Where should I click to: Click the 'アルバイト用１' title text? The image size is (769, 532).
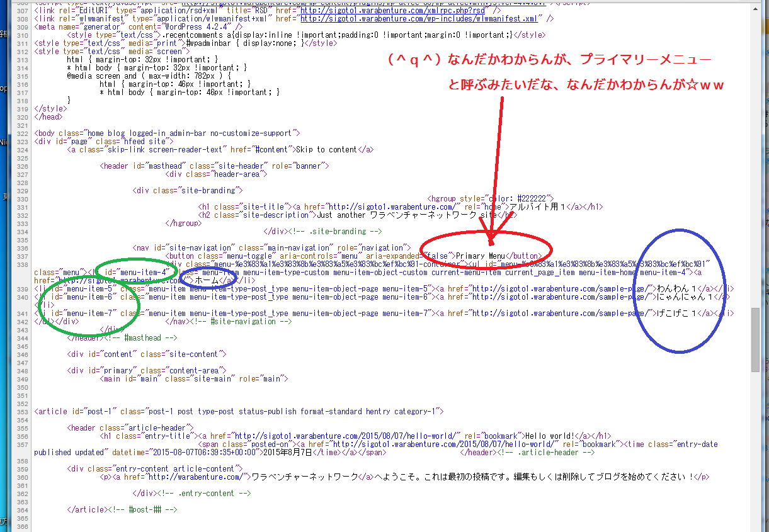click(x=537, y=207)
